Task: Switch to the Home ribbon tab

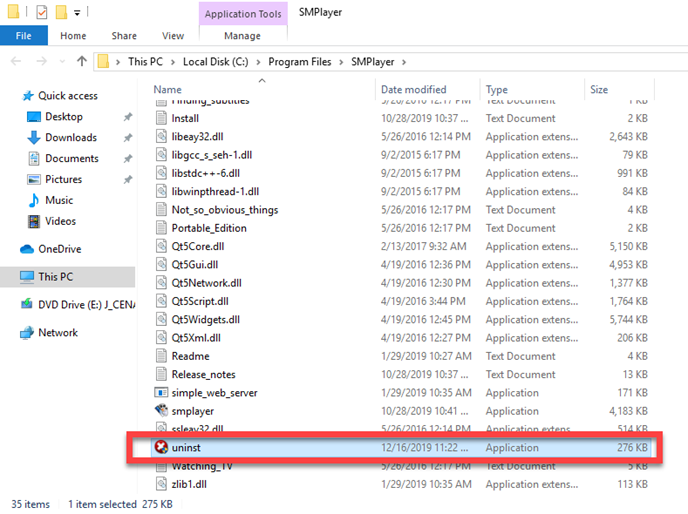Action: click(73, 36)
